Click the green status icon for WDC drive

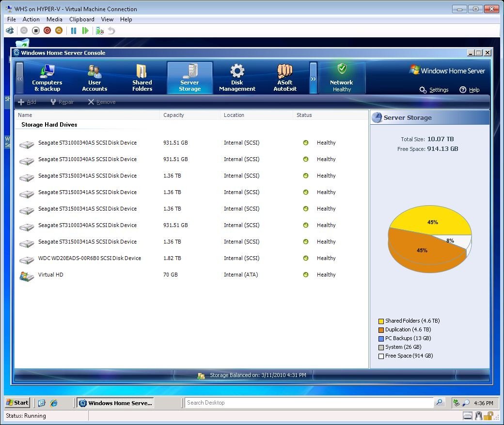306,258
